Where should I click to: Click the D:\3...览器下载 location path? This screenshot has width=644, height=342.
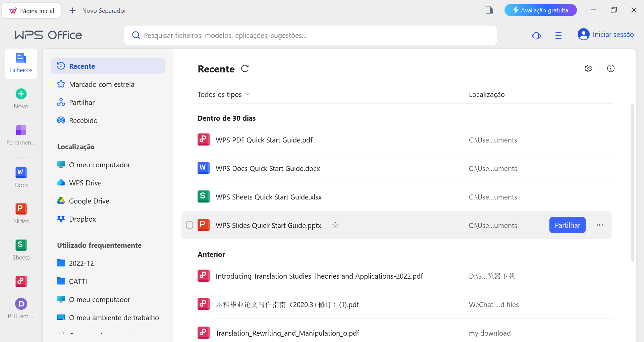(492, 276)
